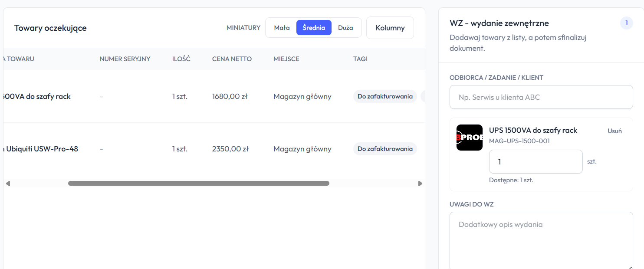
Task: Open the Kolumny column settings
Action: [390, 28]
